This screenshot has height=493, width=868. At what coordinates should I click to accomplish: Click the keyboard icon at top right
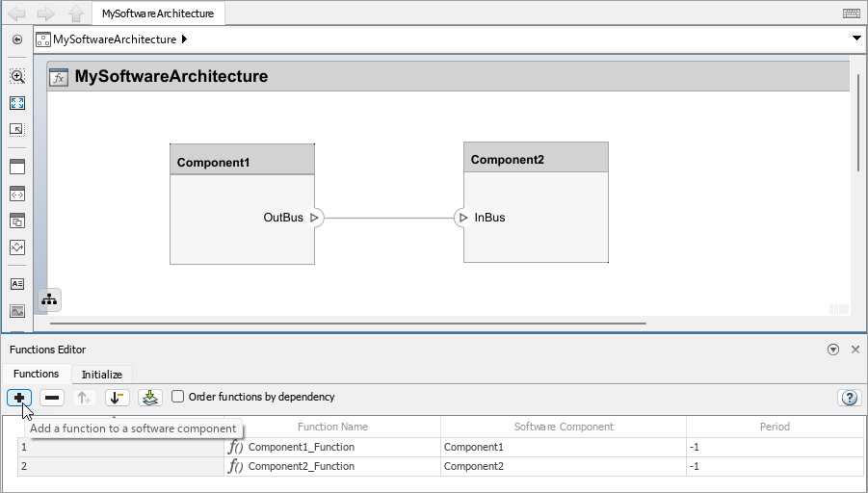click(851, 13)
